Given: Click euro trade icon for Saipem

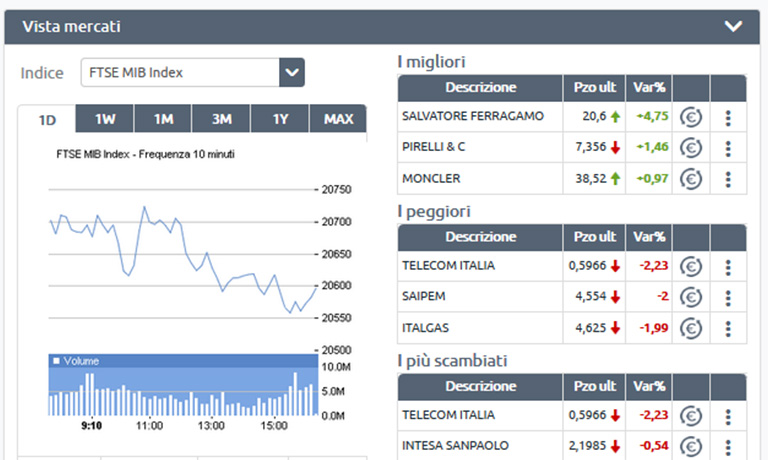Looking at the screenshot, I should 691,297.
